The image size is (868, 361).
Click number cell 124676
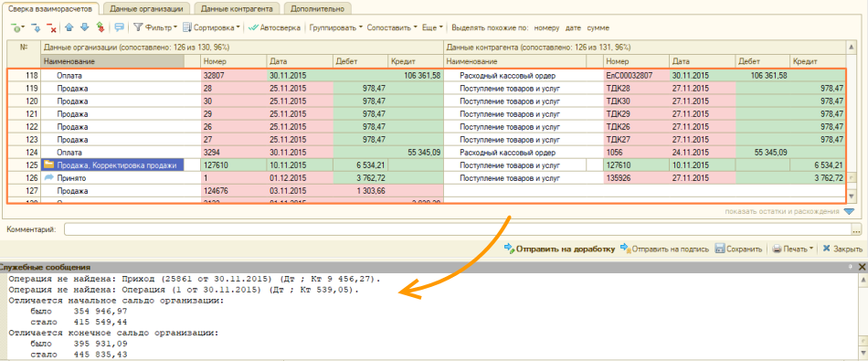coord(234,190)
